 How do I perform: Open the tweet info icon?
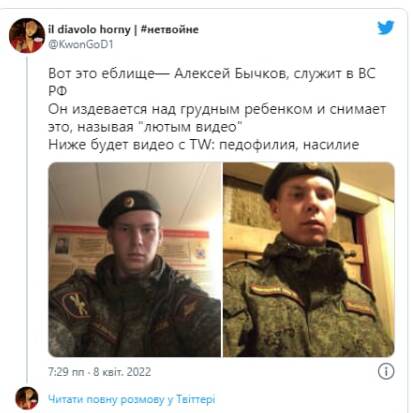pos(386,371)
